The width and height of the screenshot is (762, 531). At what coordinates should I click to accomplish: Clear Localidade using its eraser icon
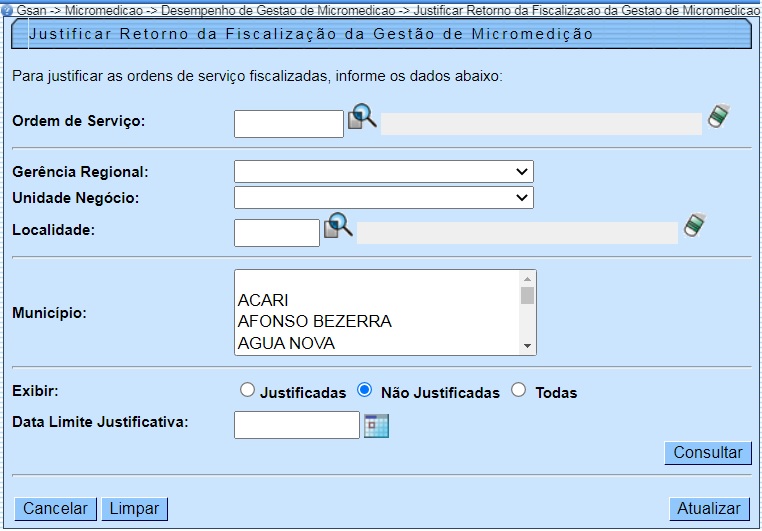(x=695, y=225)
